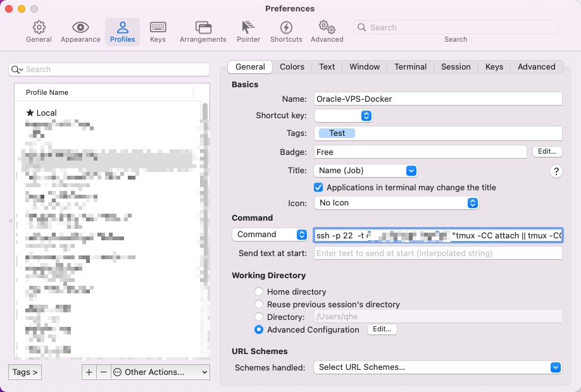The height and width of the screenshot is (392, 581).
Task: Open the Arrangements windows icon
Action: (x=203, y=27)
